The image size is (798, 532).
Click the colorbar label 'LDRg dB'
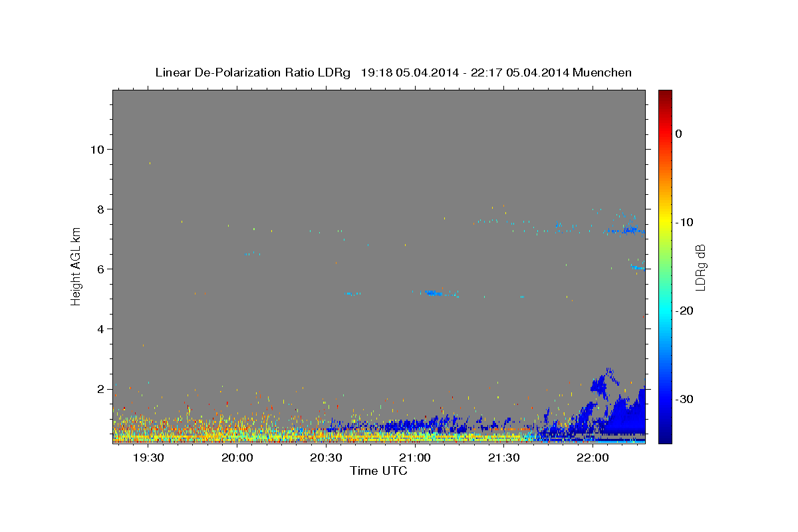tap(700, 267)
